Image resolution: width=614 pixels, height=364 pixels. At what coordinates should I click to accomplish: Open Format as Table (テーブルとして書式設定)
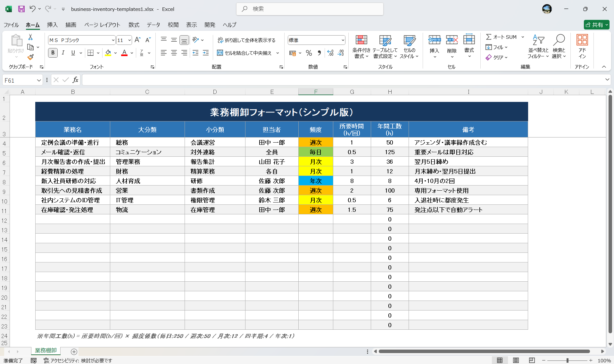[385, 47]
